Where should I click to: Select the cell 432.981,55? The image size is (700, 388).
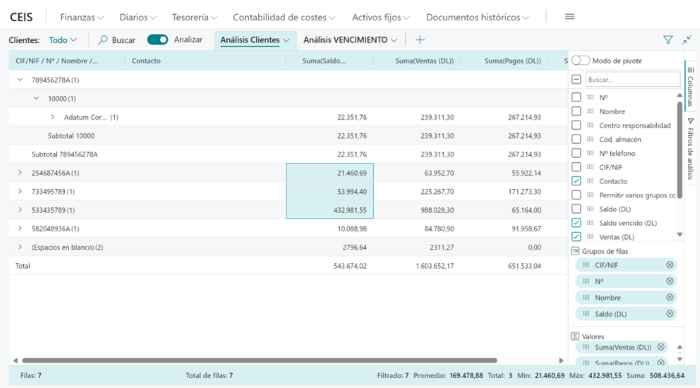tap(330, 210)
